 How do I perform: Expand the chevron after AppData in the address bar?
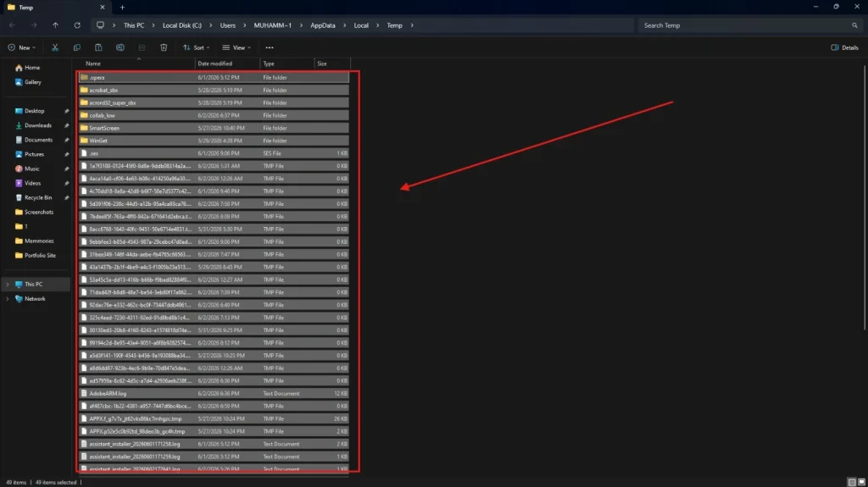(344, 25)
